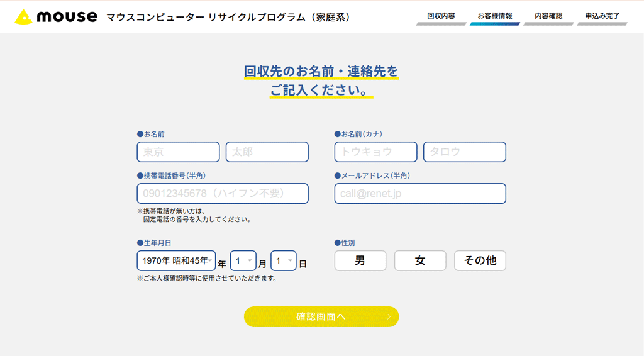Open the birth day dropdown
The width and height of the screenshot is (644, 356).
(283, 260)
